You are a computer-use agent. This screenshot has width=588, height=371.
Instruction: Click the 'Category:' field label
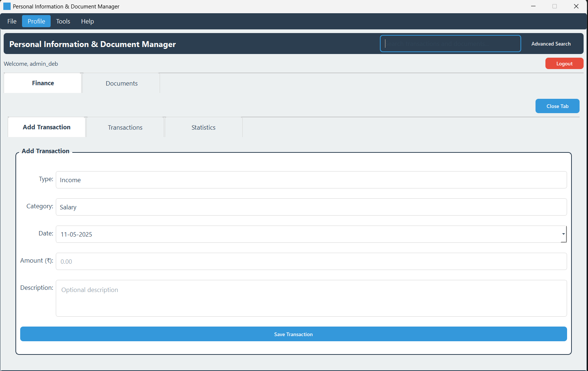[40, 206]
